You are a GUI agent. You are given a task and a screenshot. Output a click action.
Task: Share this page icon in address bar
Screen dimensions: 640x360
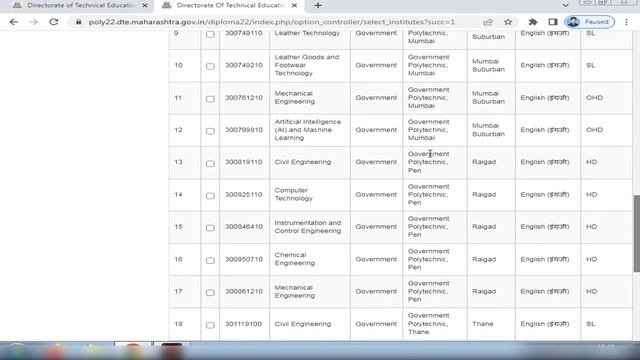[x=488, y=22]
